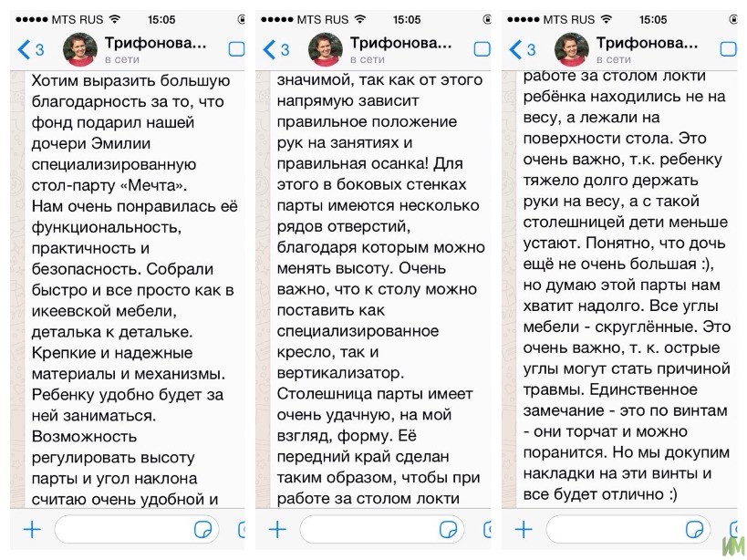This screenshot has width=747, height=560.
Task: Tap video call icon in right header
Action: 729,49
